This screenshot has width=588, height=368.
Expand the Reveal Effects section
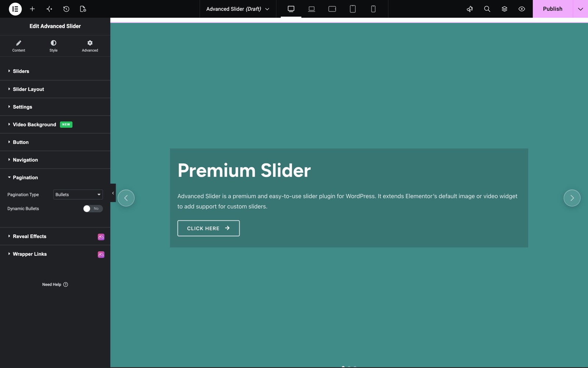55,236
